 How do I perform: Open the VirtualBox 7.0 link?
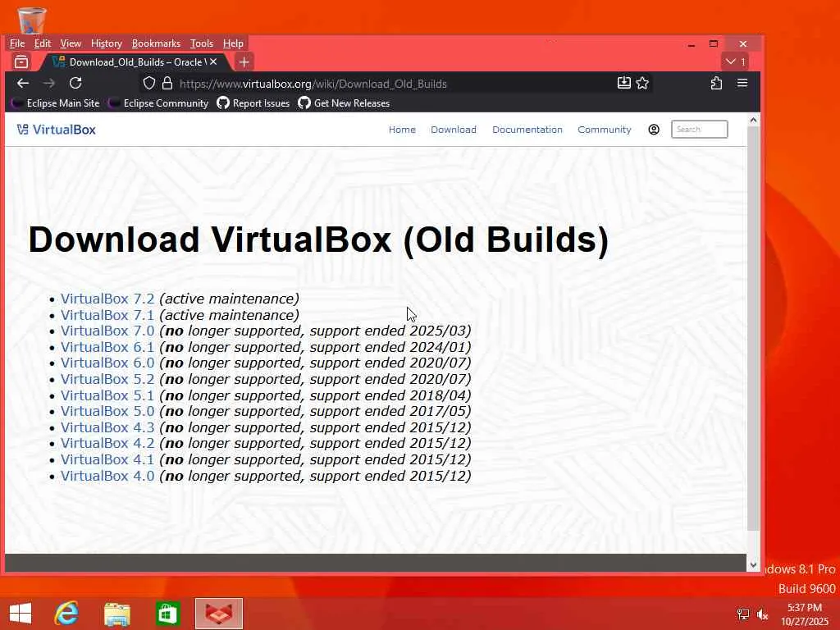[x=107, y=331]
